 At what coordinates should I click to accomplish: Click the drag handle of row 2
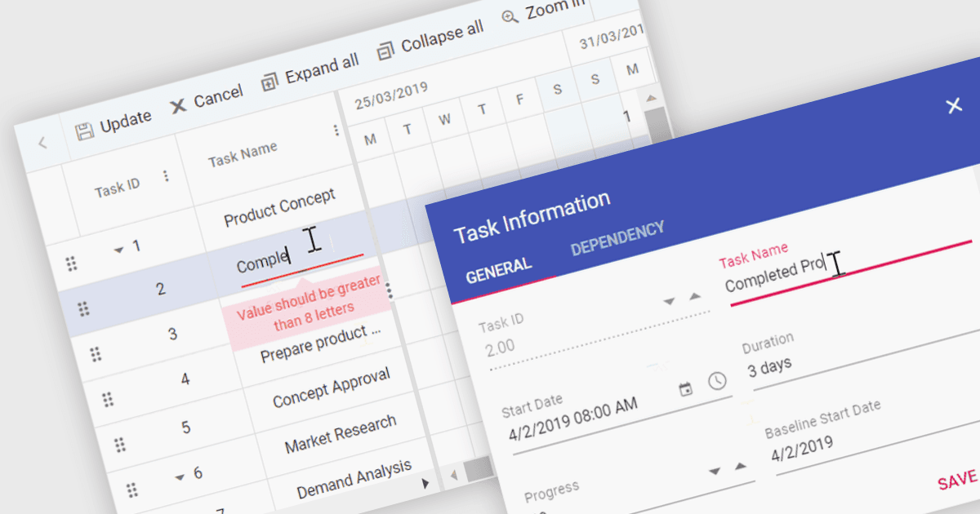[83, 309]
